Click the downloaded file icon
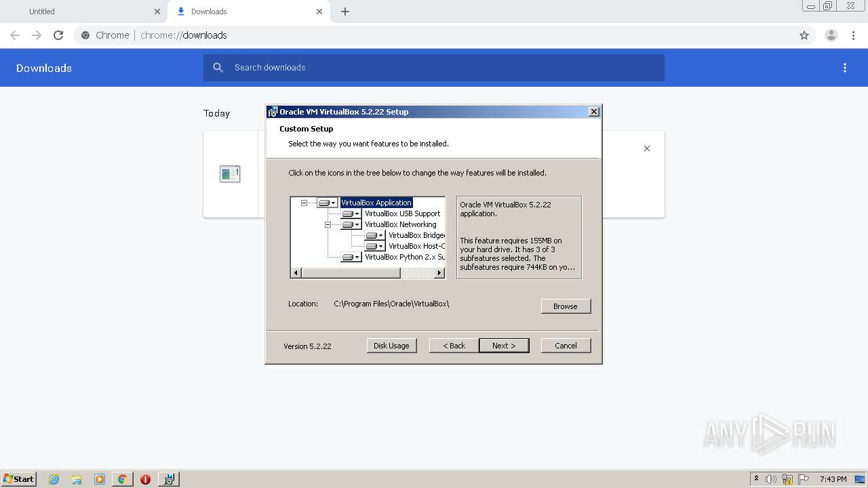 point(230,174)
